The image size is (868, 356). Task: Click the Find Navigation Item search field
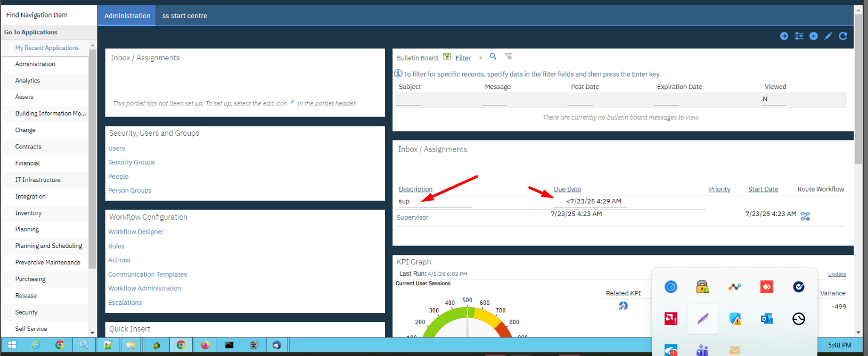coord(48,15)
